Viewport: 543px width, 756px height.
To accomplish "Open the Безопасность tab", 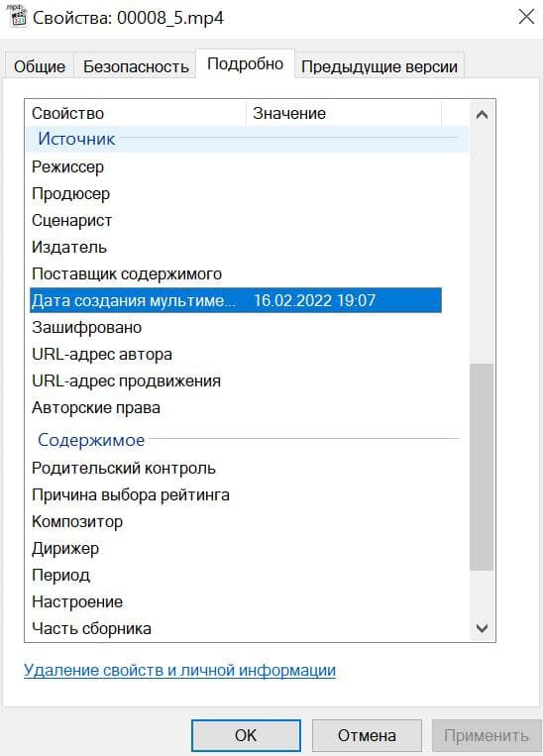I will (136, 66).
